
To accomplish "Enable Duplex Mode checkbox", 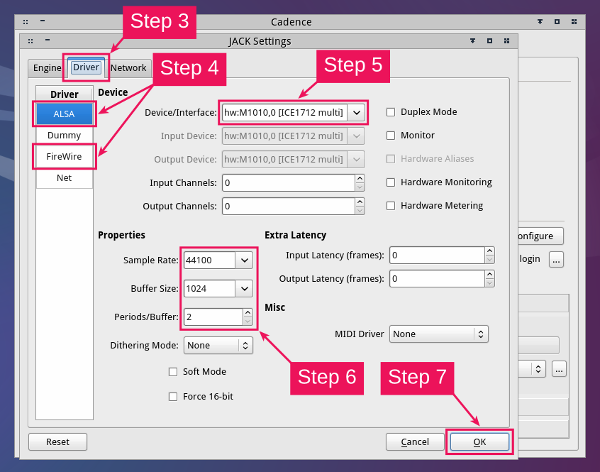I will (x=390, y=112).
